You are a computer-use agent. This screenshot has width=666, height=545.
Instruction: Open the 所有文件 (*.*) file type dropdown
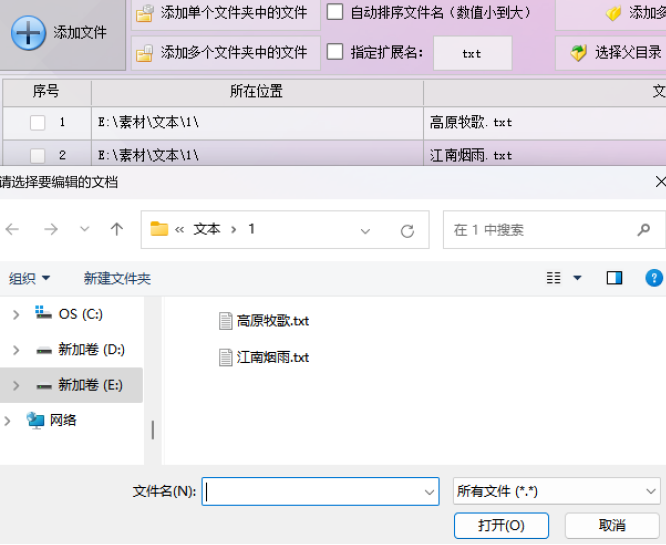(x=556, y=491)
